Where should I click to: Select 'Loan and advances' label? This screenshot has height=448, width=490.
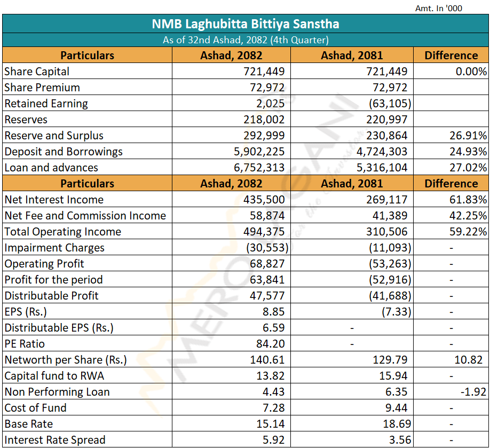pyautogui.click(x=51, y=168)
